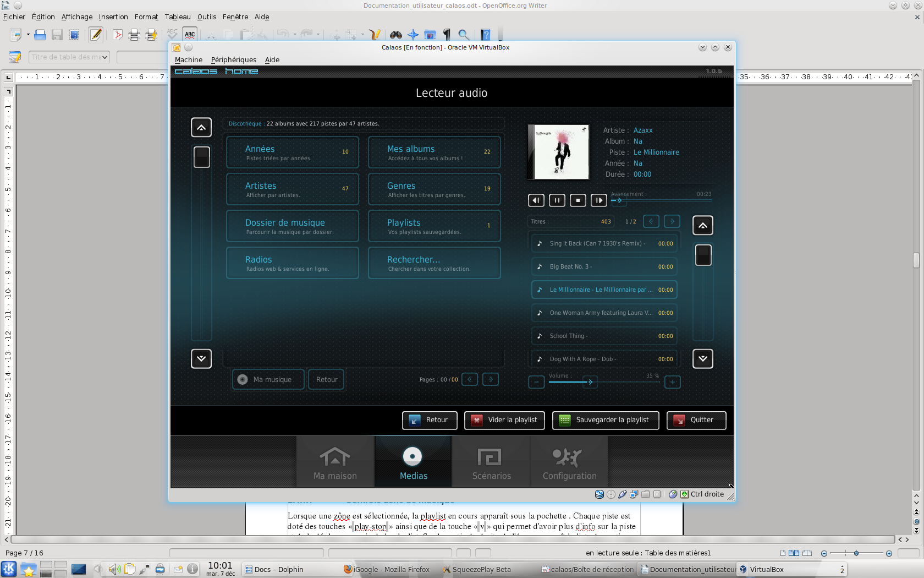Screen dimensions: 924x578
Task: Switch to the Scénarios tab
Action: tap(492, 462)
